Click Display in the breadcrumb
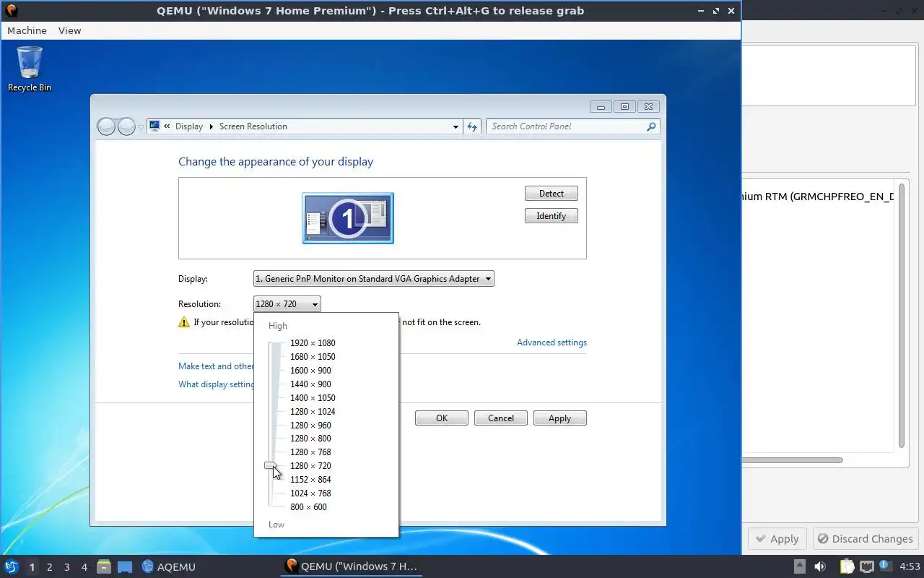This screenshot has height=578, width=924. coord(189,126)
